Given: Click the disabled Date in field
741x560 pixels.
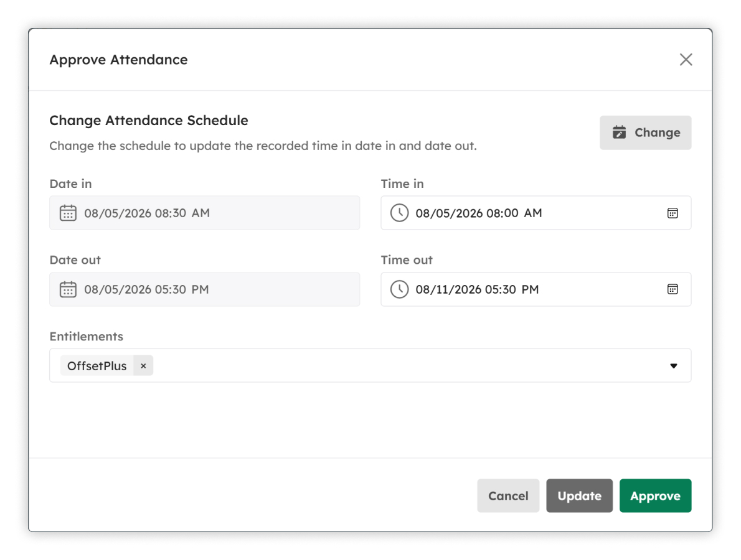Looking at the screenshot, I should click(205, 213).
